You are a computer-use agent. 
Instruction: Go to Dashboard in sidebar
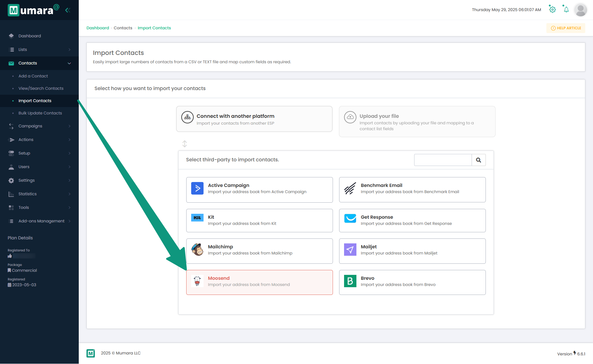[30, 36]
